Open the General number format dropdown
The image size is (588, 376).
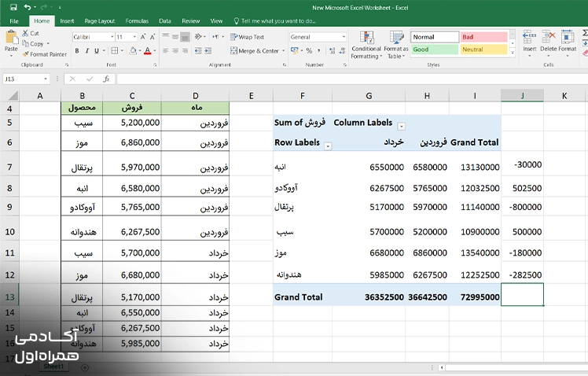click(344, 37)
